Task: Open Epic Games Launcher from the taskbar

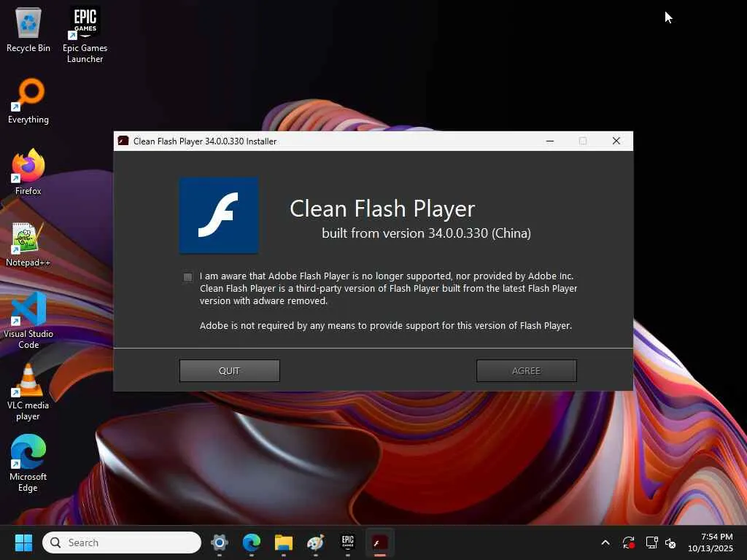Action: coord(348,542)
